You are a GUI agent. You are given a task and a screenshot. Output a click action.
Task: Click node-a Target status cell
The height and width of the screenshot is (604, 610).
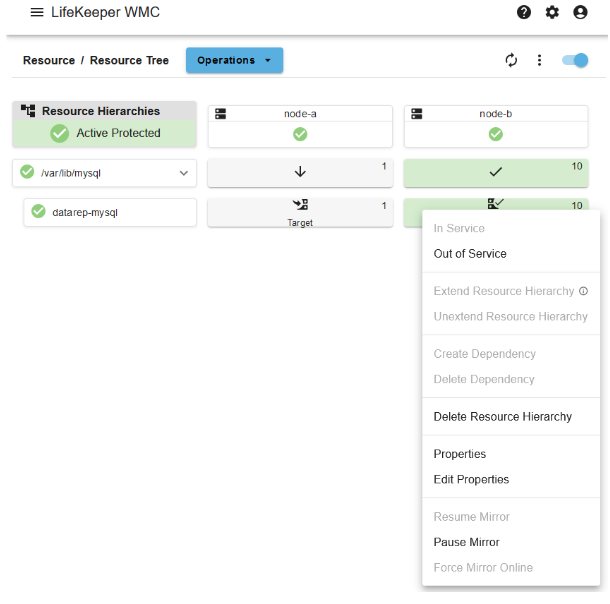point(300,212)
